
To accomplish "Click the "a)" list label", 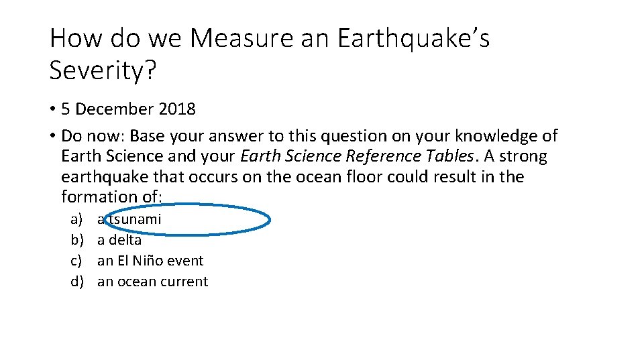I will point(76,220).
